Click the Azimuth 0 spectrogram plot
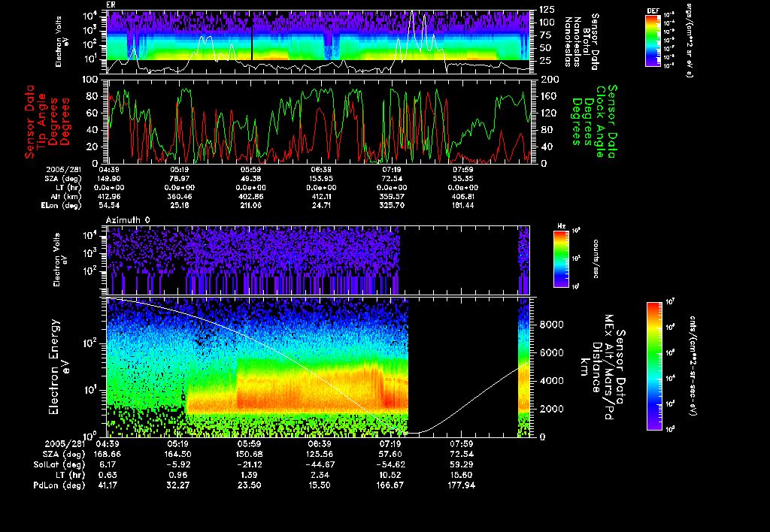 [x=318, y=260]
